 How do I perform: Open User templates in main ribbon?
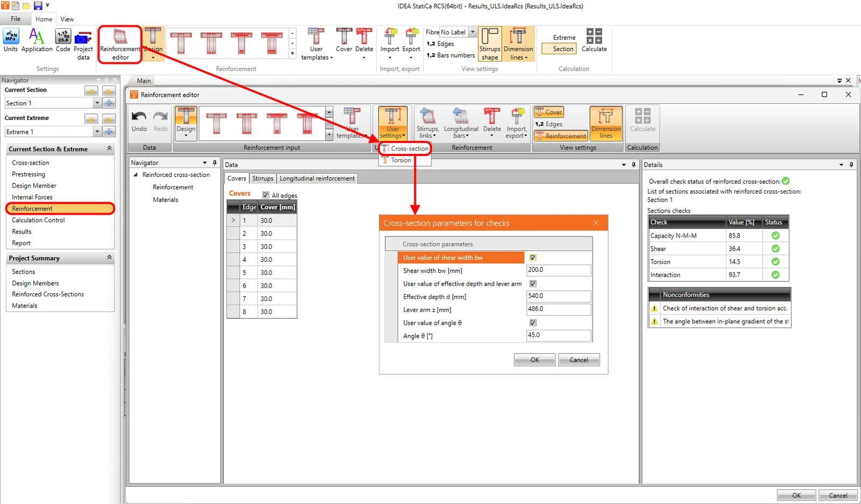316,45
